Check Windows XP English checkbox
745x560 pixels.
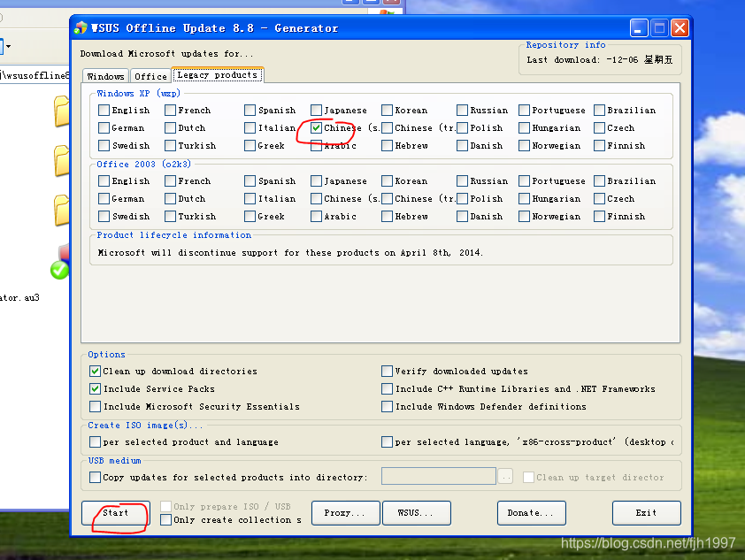click(x=104, y=111)
